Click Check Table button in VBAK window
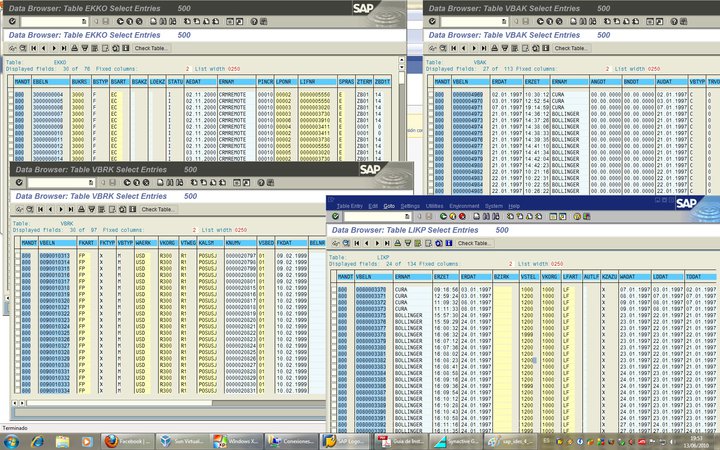 [x=571, y=48]
